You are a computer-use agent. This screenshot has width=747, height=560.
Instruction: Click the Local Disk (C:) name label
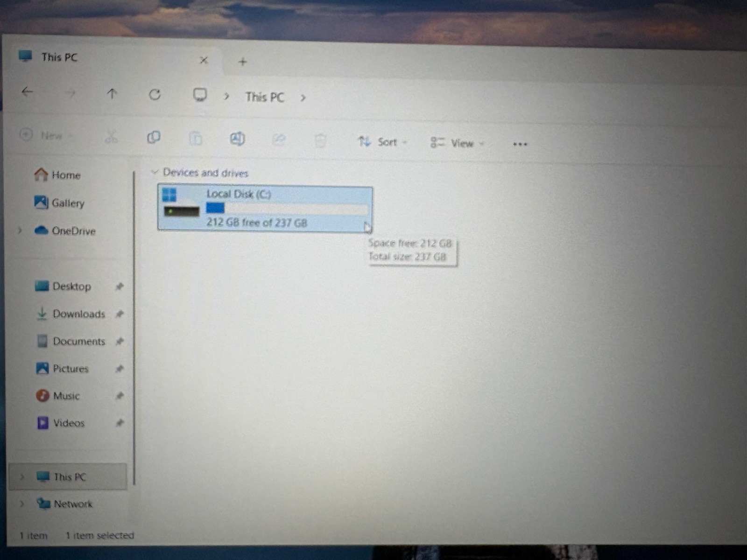[x=239, y=194]
